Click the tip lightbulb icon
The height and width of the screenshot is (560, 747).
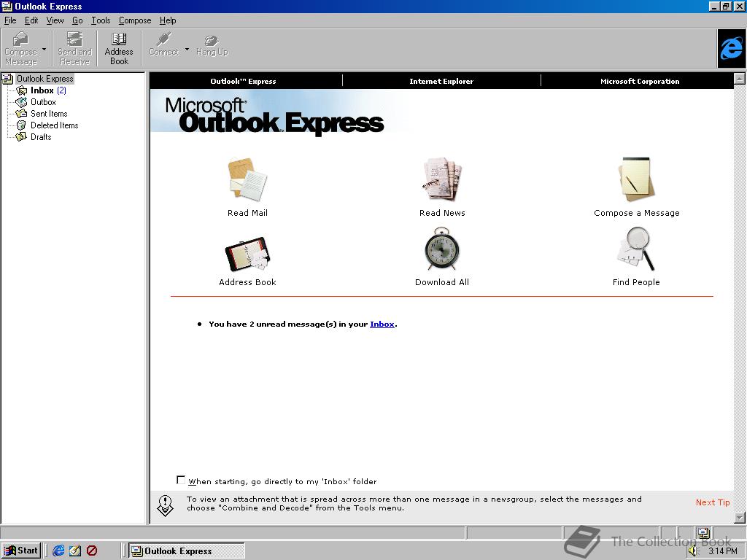pyautogui.click(x=165, y=505)
